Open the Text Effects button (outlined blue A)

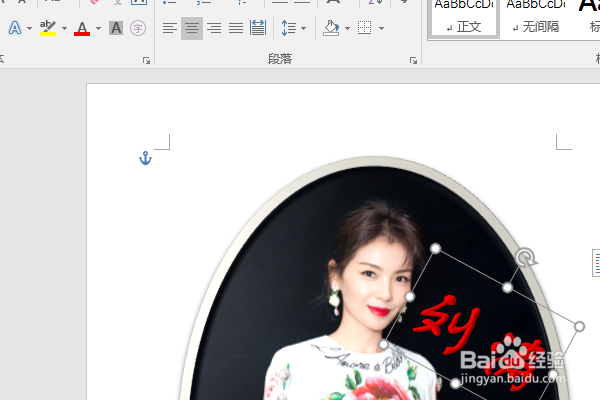pos(15,28)
